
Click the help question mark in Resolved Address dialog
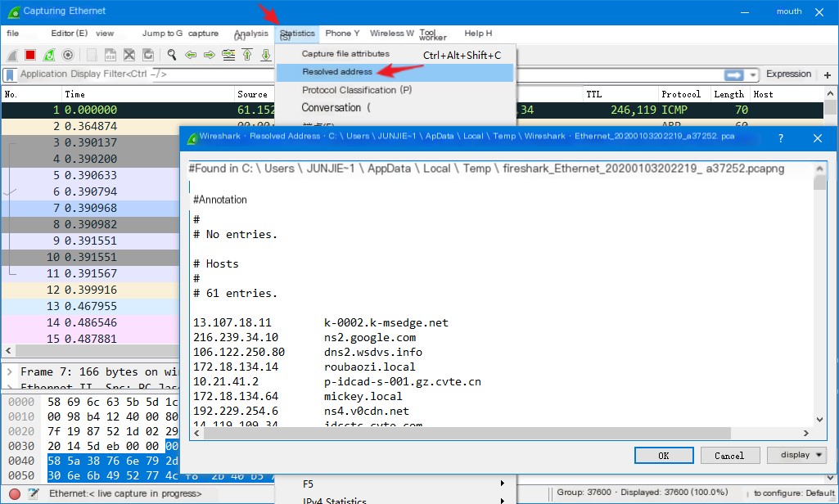(781, 138)
